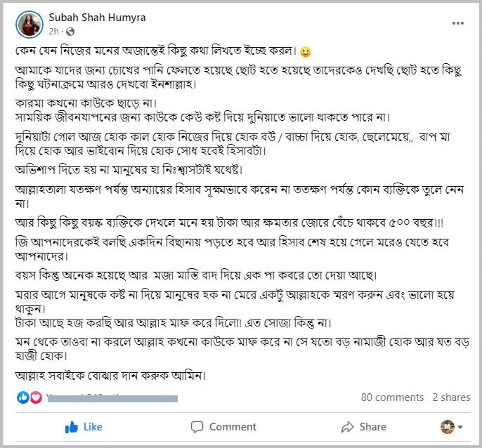482x448 pixels.
Task: Click the smiley emoji in first line
Action: click(x=305, y=52)
